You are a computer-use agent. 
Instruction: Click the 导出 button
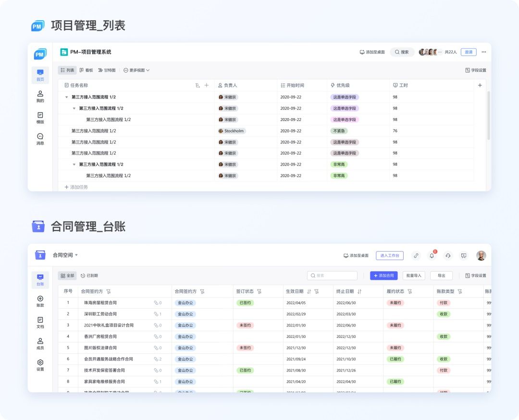(x=441, y=276)
